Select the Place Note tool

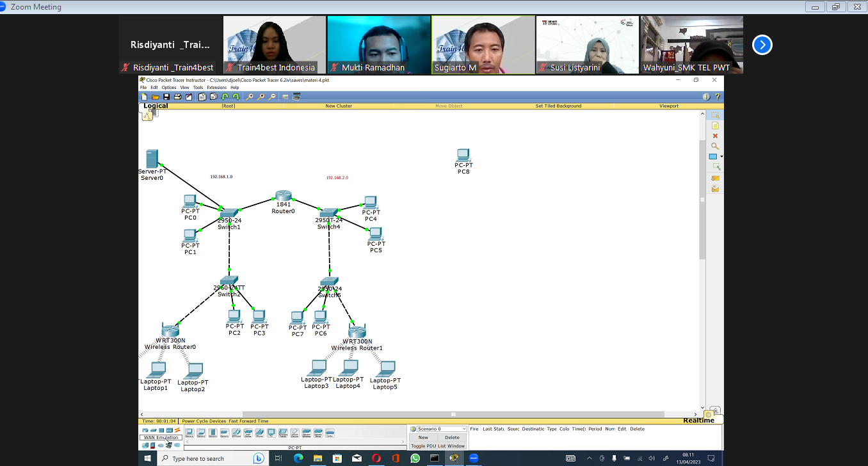coord(715,125)
